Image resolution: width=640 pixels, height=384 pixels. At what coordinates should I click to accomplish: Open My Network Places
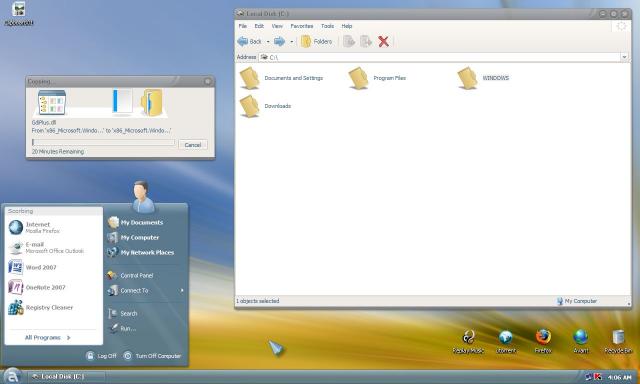[x=140, y=253]
